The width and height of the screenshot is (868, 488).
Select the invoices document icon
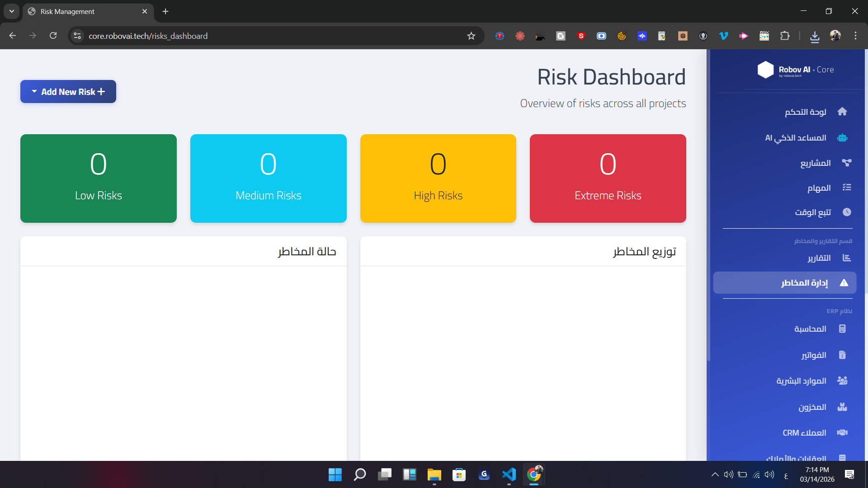pyautogui.click(x=842, y=355)
